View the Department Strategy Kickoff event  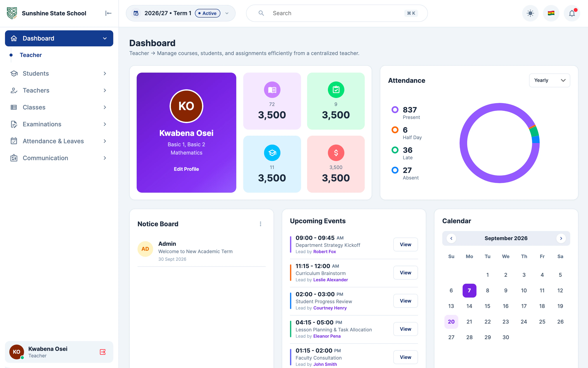point(405,244)
